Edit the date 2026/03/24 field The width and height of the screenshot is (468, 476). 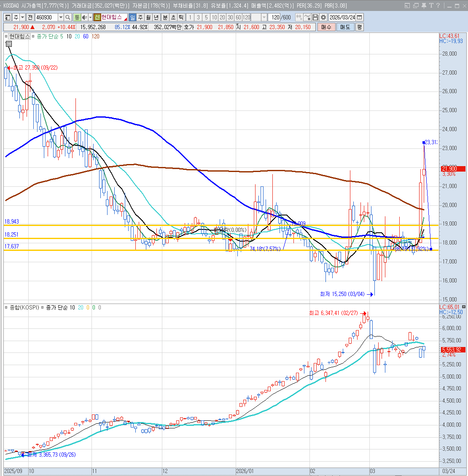point(342,17)
